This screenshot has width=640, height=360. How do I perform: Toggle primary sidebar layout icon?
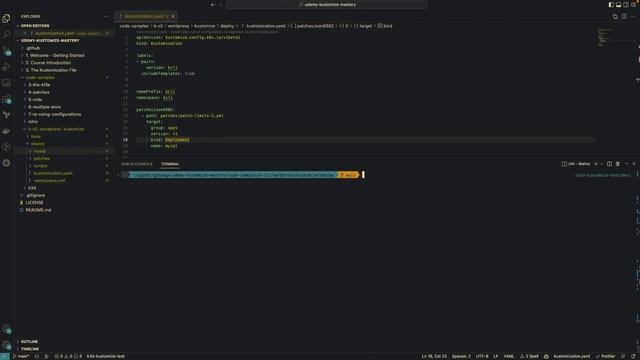point(611,4)
